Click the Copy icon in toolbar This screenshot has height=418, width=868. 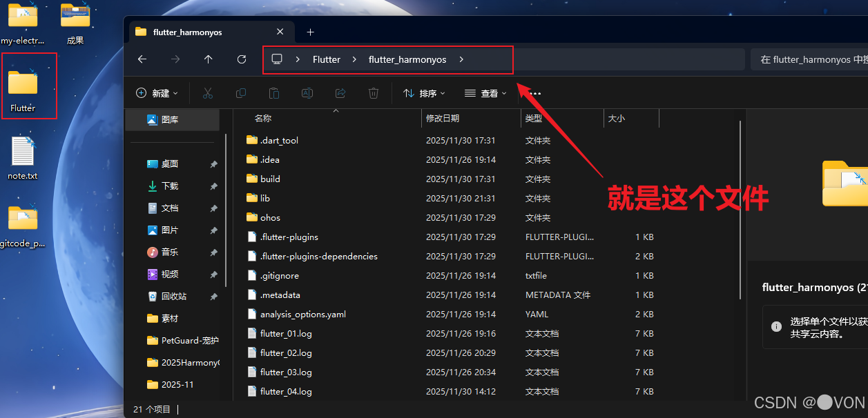241,93
